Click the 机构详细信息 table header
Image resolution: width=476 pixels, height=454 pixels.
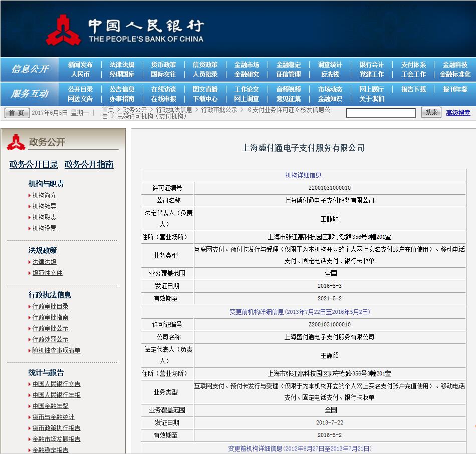(x=303, y=175)
